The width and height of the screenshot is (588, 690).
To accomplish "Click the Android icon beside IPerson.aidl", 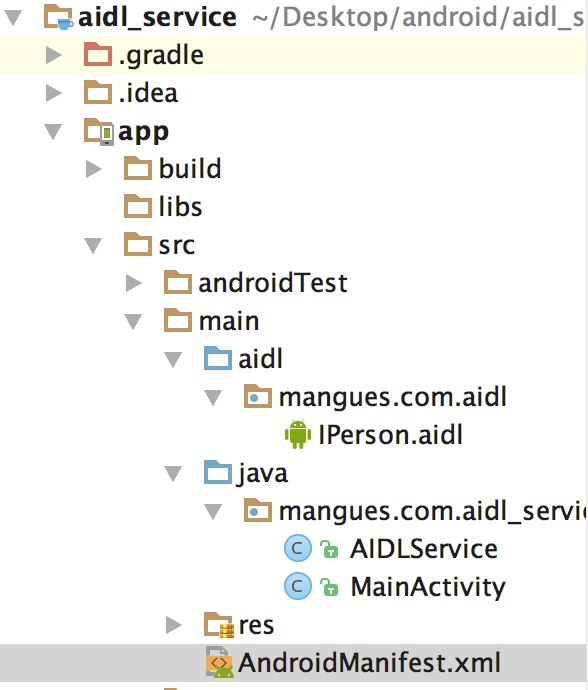I will tap(298, 434).
